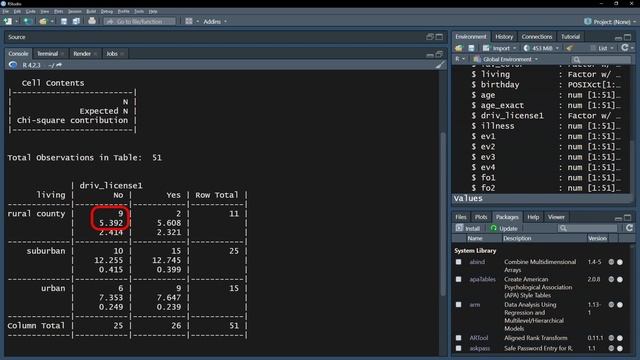640x360 pixels.
Task: Open the New File dropdown arrow
Action: pyautogui.click(x=16, y=21)
